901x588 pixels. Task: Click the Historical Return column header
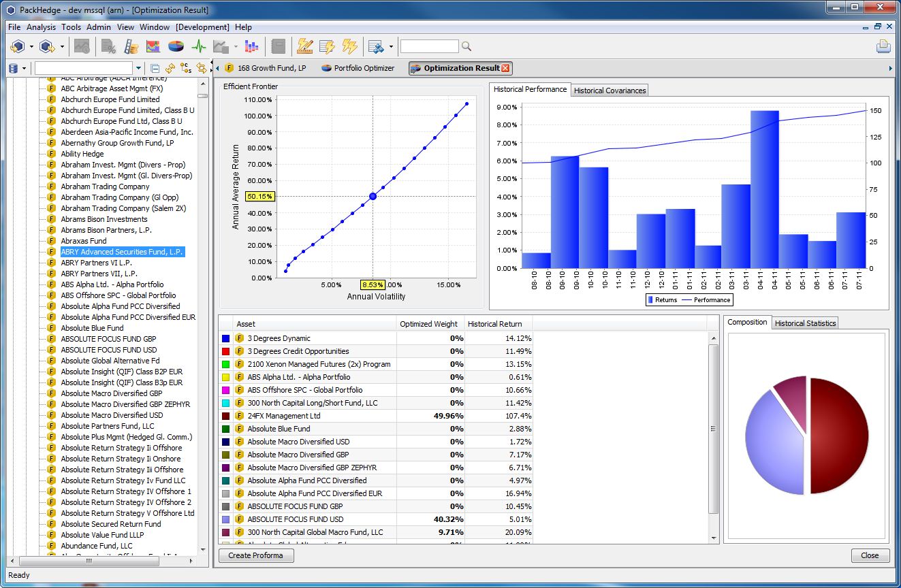click(499, 324)
